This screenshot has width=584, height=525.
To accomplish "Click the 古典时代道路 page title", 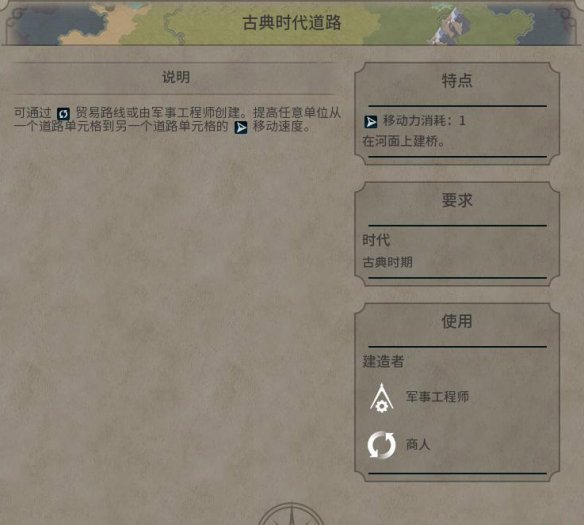I will [292, 23].
